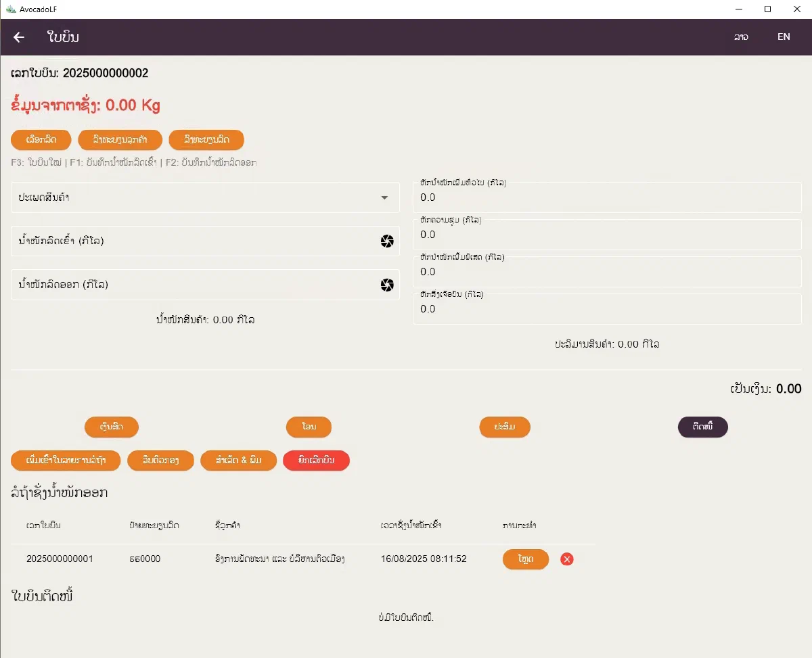Image resolution: width=812 pixels, height=658 pixels.
Task: Expand the ປະເພດສິນຄ້າ product type dropdown
Action: tap(205, 197)
